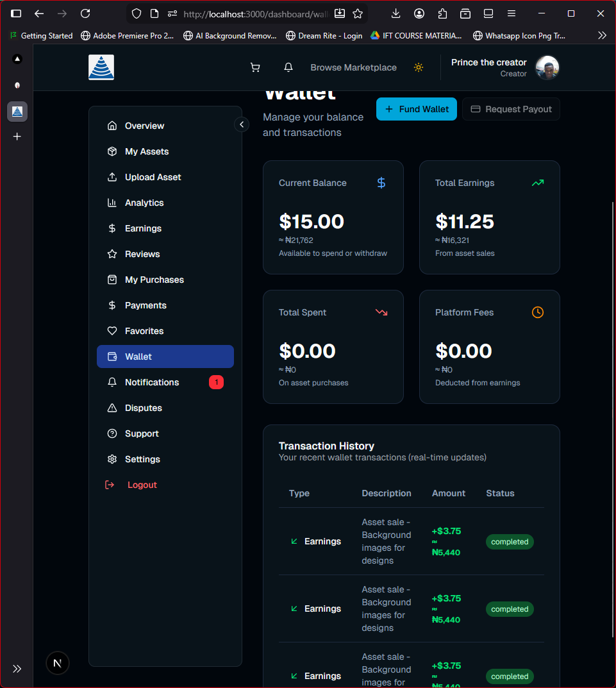Expand the browser sidebar at bottom-left
616x688 pixels.
click(17, 669)
